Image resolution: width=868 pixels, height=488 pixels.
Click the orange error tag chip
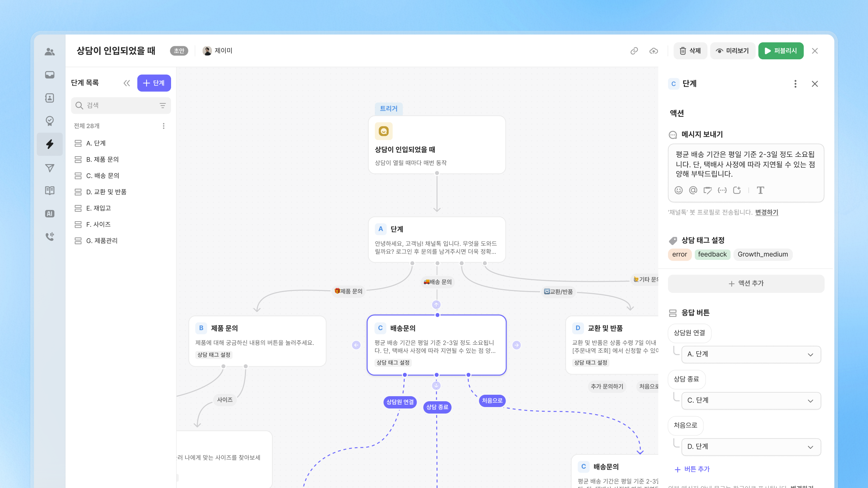[679, 254]
